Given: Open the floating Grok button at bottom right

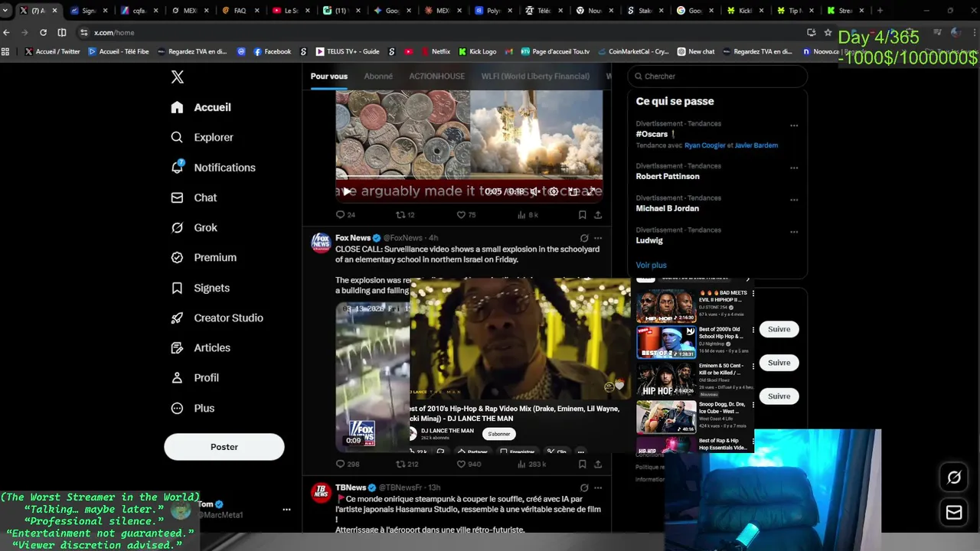Looking at the screenshot, I should click(954, 478).
